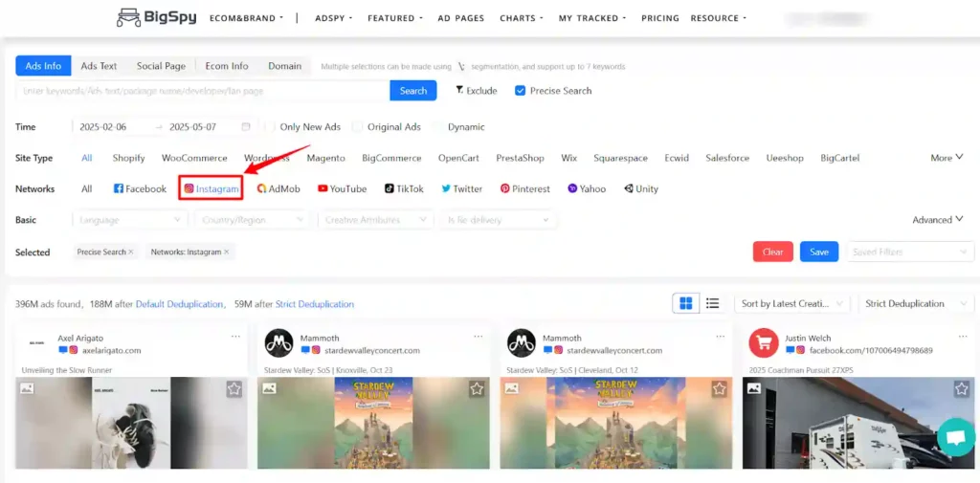This screenshot has width=980, height=483.
Task: Open the Default Deduplication link
Action: (179, 304)
